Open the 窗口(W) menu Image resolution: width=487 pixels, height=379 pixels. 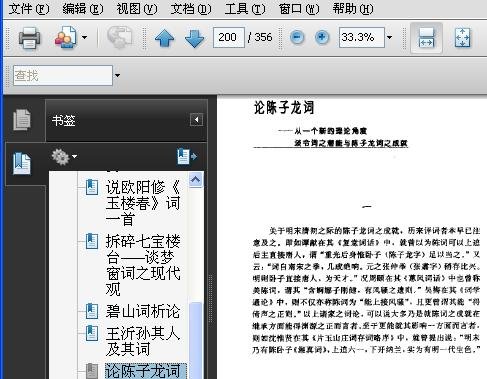(299, 8)
